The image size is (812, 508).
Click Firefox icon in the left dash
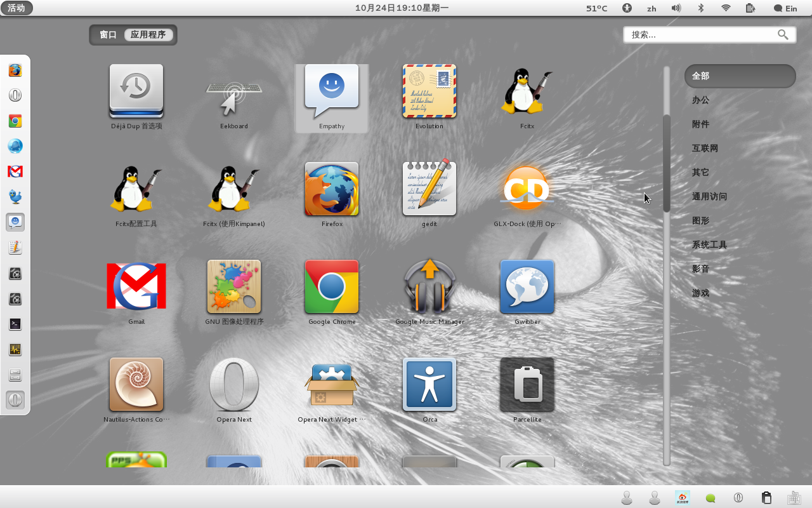(x=15, y=70)
